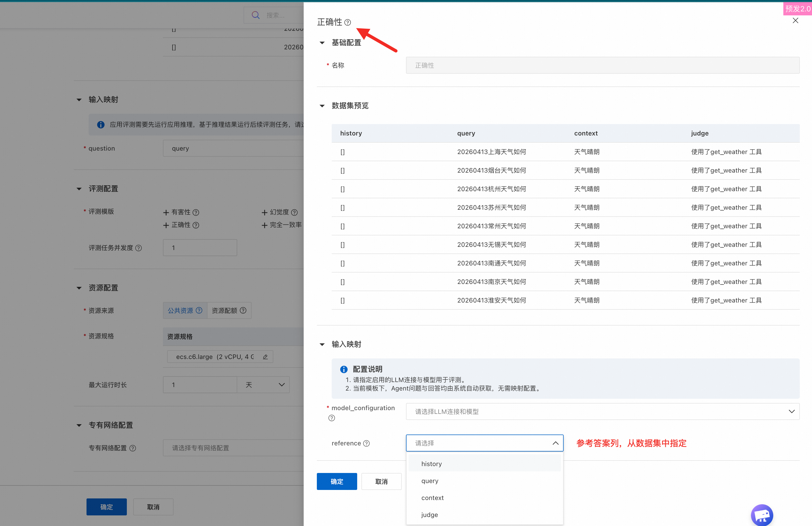Image resolution: width=812 pixels, height=526 pixels.
Task: Click background page 取消 button
Action: click(x=153, y=507)
